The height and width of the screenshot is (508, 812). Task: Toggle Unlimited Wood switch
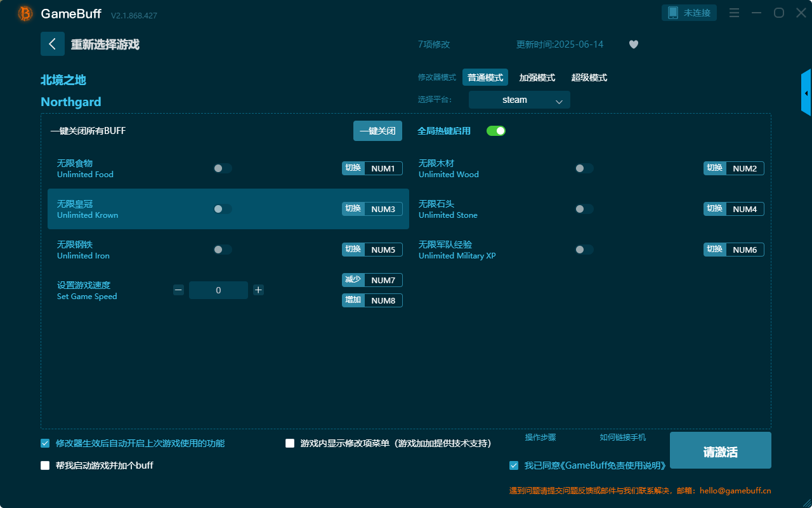tap(584, 168)
